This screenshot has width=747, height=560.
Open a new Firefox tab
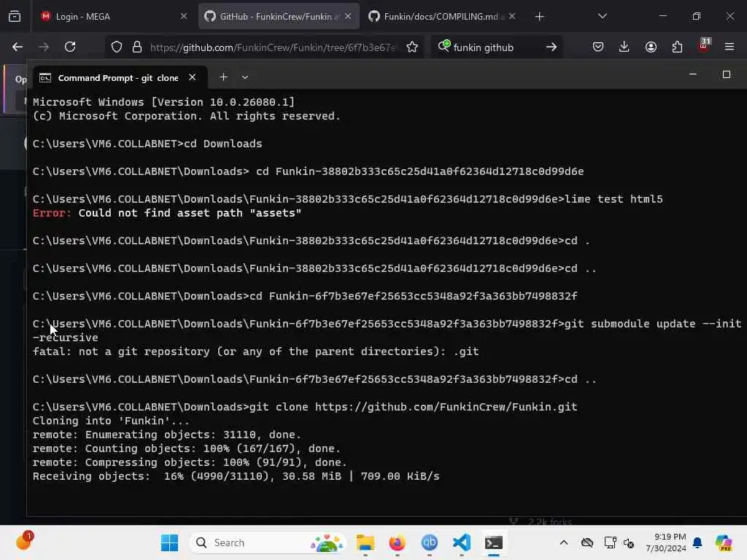coord(539,17)
